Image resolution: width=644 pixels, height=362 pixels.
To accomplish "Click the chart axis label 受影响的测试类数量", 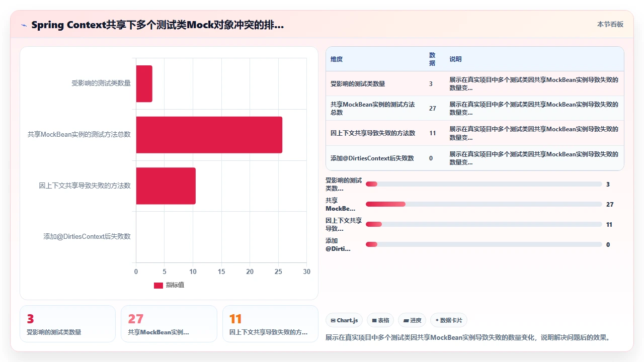I will [101, 83].
